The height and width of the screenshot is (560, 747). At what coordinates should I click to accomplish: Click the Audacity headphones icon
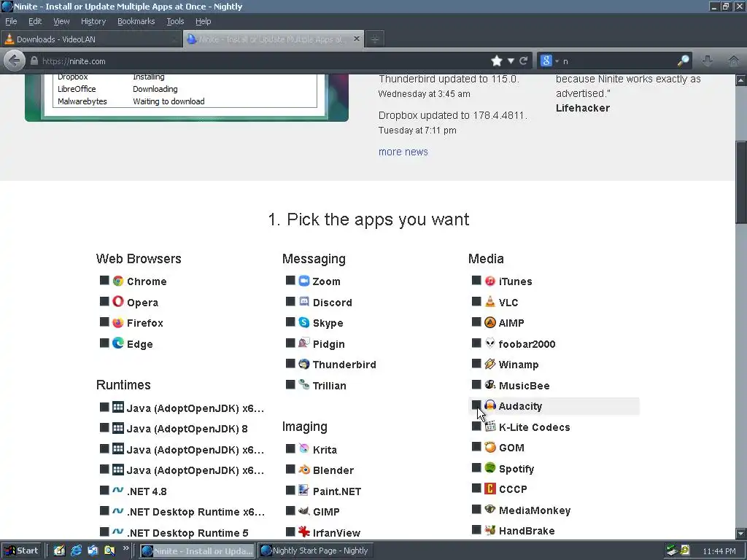tap(490, 405)
